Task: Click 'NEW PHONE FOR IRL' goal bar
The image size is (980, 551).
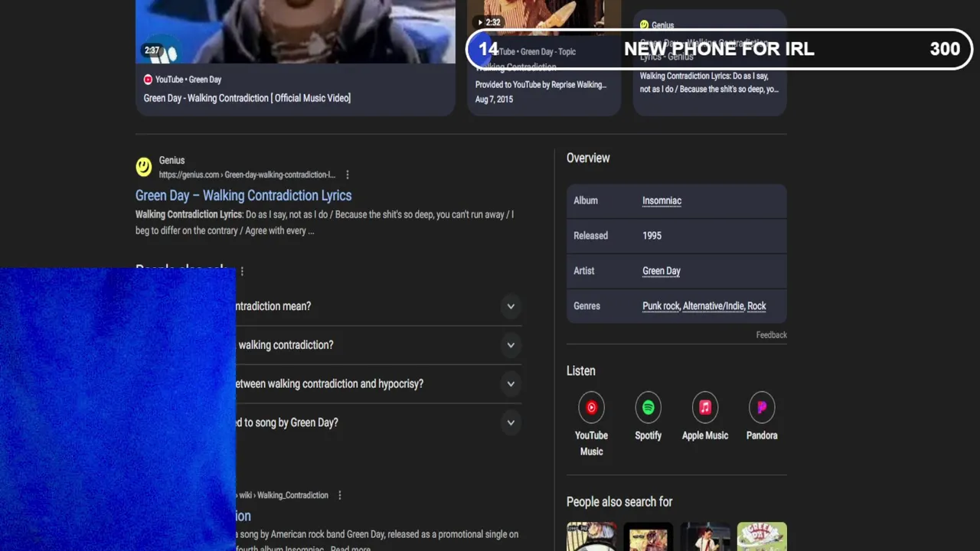Action: [719, 49]
